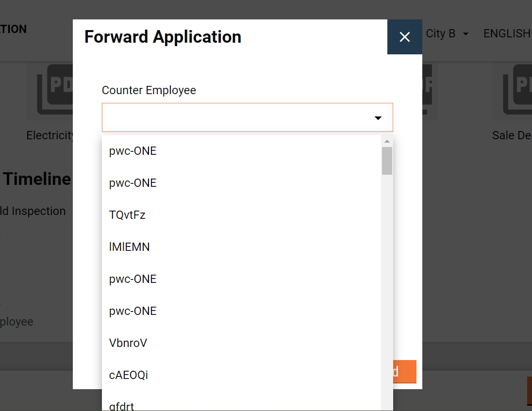Open the City B dropdown
The height and width of the screenshot is (411, 532).
coord(447,33)
